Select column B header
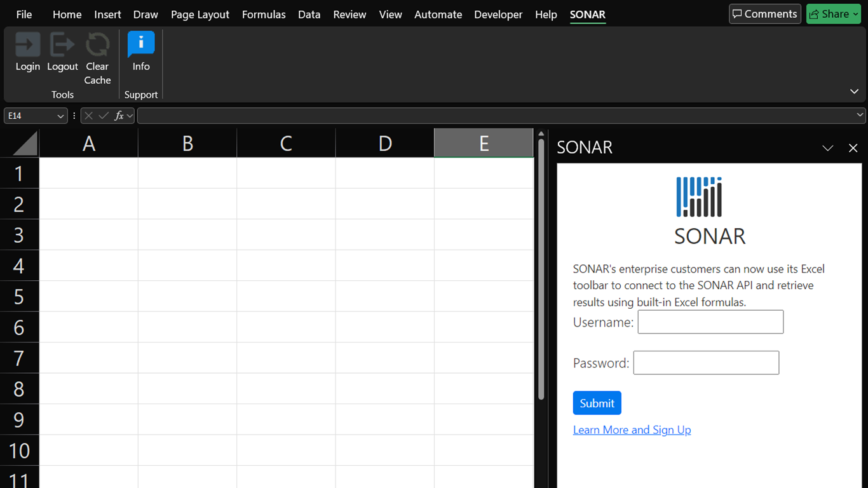The image size is (868, 488). tap(187, 144)
